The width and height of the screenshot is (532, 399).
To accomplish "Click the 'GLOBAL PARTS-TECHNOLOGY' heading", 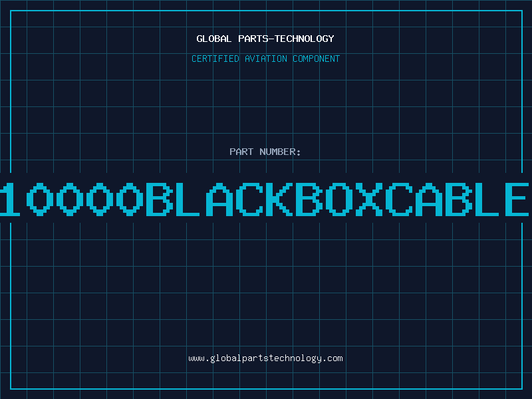I will tap(265, 39).
